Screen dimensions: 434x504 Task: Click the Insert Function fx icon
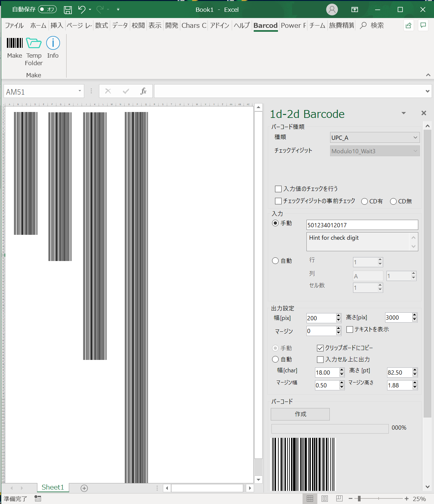tap(143, 91)
